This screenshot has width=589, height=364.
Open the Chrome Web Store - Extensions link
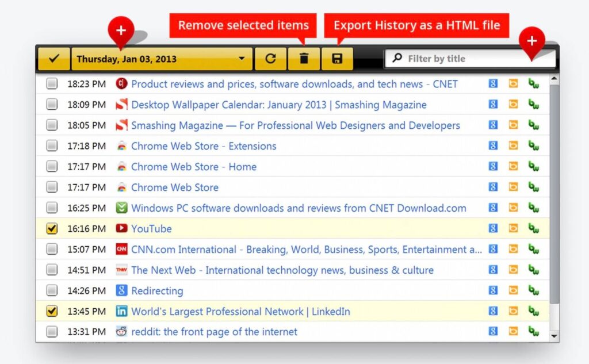(x=204, y=146)
